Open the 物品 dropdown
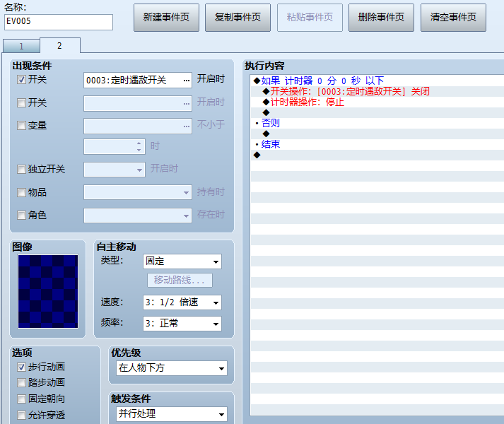The image size is (504, 424). click(x=138, y=192)
